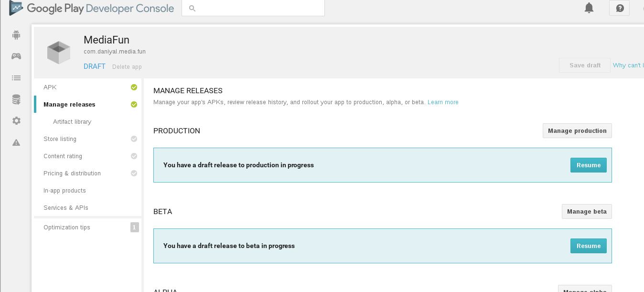
Task: Click the Save draft button
Action: click(585, 65)
